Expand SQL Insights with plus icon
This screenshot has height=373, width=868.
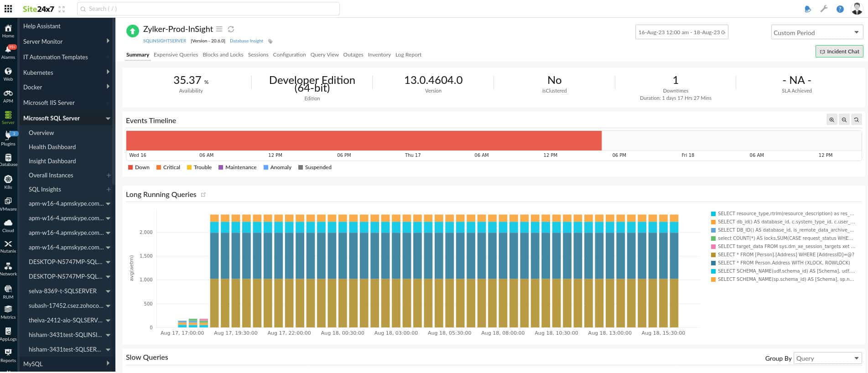(x=109, y=189)
